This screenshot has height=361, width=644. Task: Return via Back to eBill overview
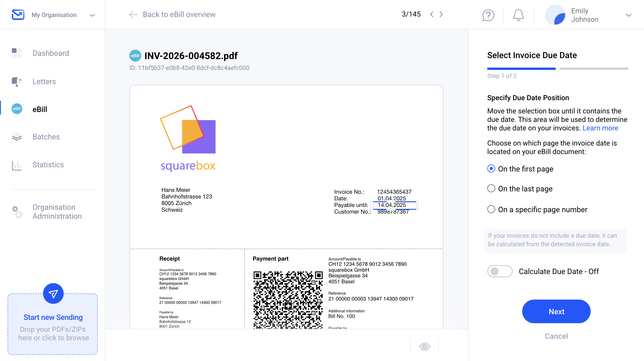pyautogui.click(x=179, y=14)
